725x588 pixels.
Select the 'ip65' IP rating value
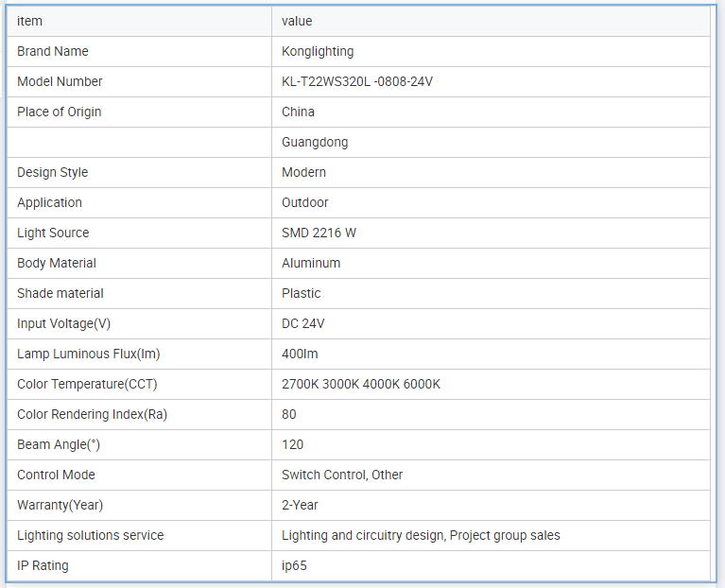(x=294, y=565)
